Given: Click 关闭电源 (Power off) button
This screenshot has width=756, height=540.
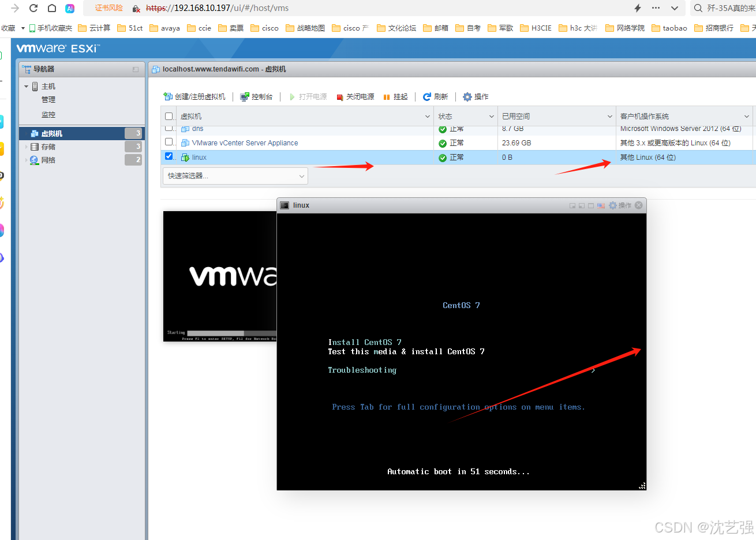Looking at the screenshot, I should pyautogui.click(x=355, y=96).
